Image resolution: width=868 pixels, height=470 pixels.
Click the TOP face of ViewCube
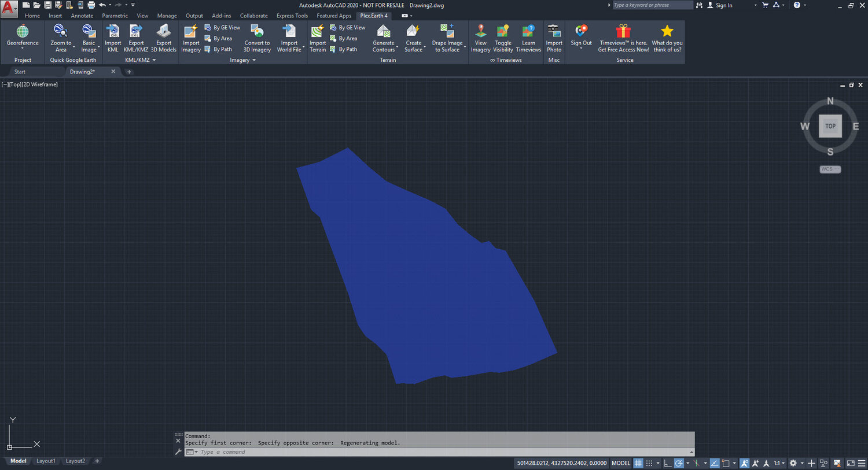click(830, 126)
